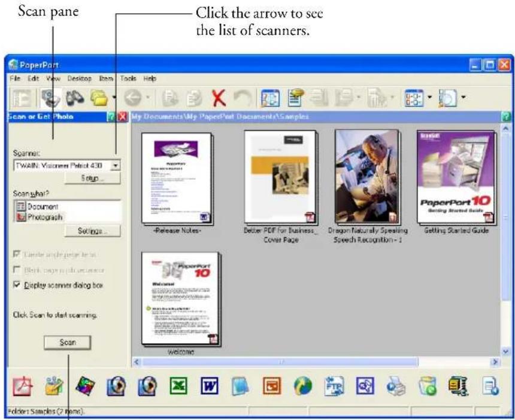Expand the Scanner list dropdown arrow
Image resolution: width=515 pixels, height=420 pixels.
(x=115, y=165)
